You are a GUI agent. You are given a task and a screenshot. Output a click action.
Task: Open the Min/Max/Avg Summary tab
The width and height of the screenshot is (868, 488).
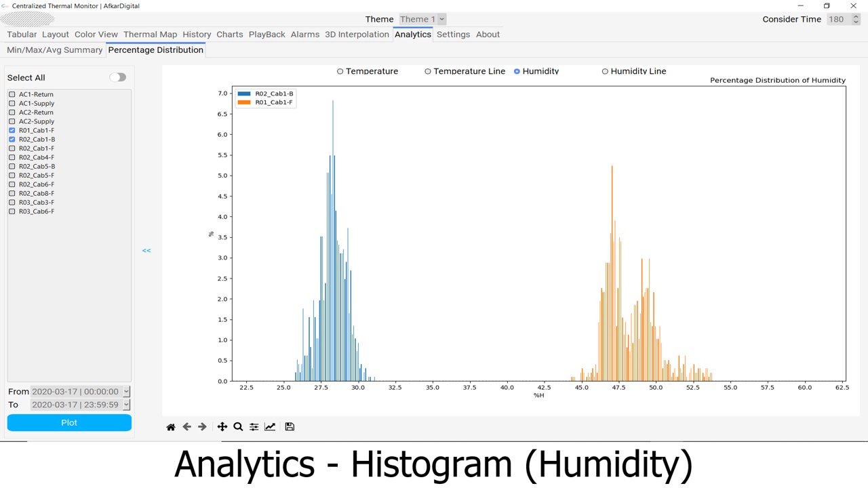point(54,50)
